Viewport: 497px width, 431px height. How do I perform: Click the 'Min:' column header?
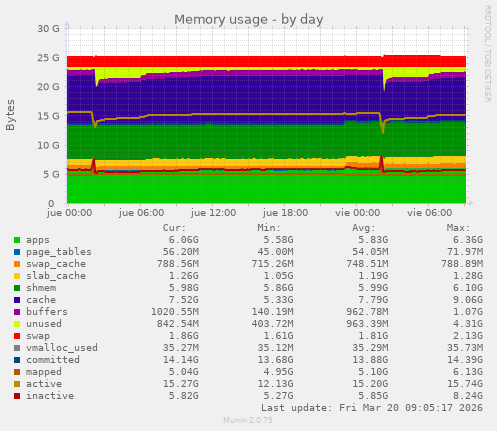[269, 228]
